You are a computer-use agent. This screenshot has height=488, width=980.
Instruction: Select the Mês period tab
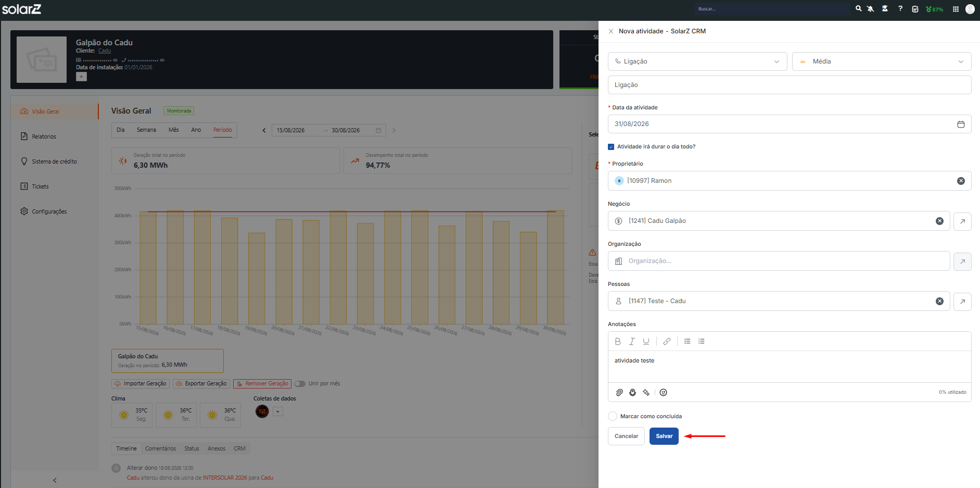(174, 130)
